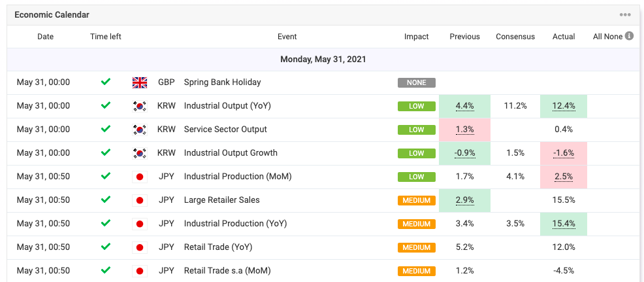Click the consensus value 3.5%
This screenshot has width=644, height=282.
[x=515, y=224]
